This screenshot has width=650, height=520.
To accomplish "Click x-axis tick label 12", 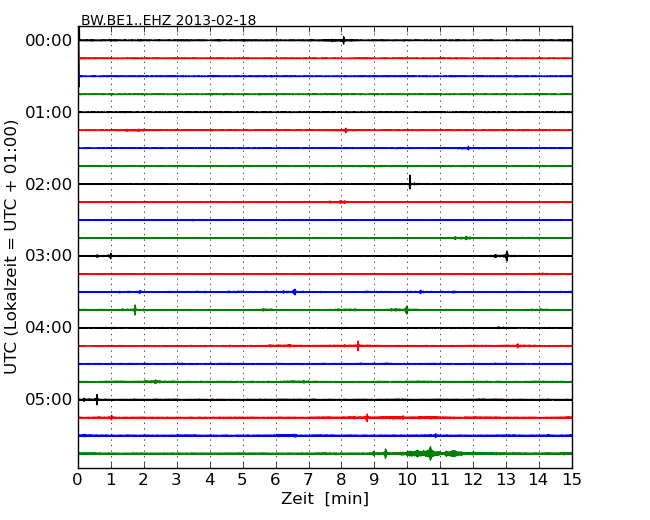I will coord(473,480).
